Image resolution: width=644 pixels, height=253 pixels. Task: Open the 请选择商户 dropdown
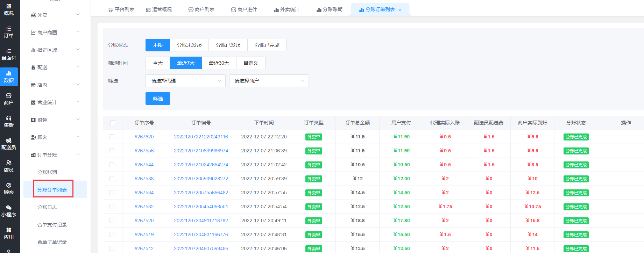[269, 81]
